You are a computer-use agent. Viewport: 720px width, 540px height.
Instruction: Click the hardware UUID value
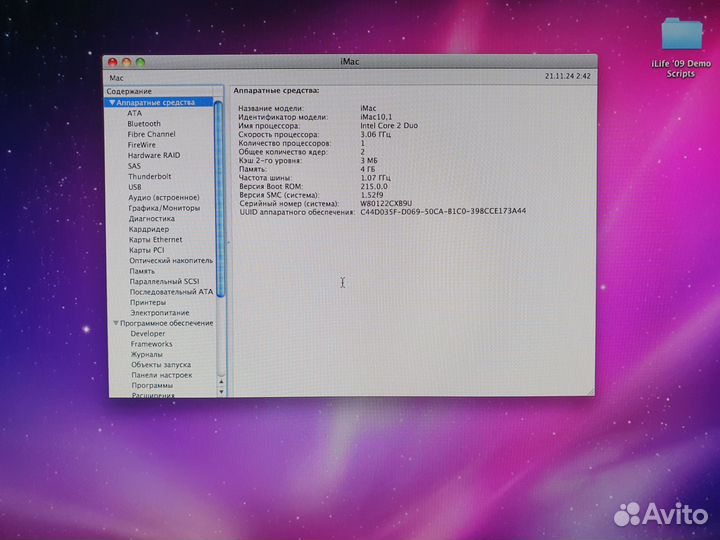point(443,212)
